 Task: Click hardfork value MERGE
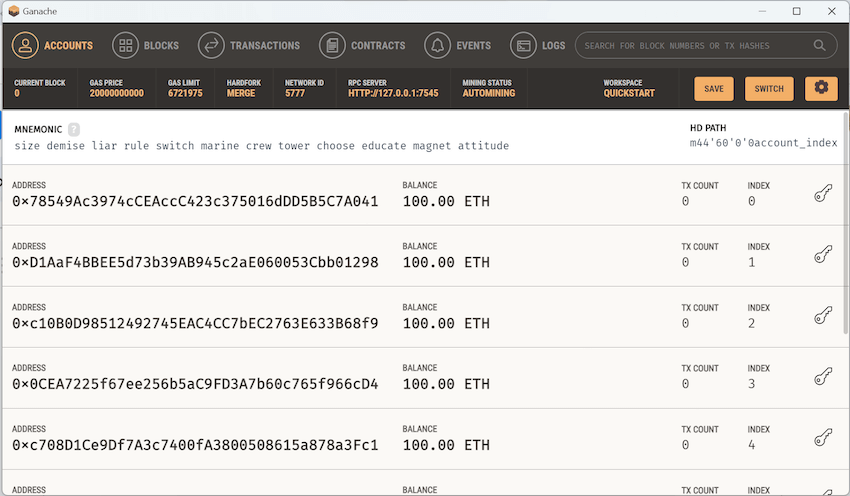tap(241, 93)
